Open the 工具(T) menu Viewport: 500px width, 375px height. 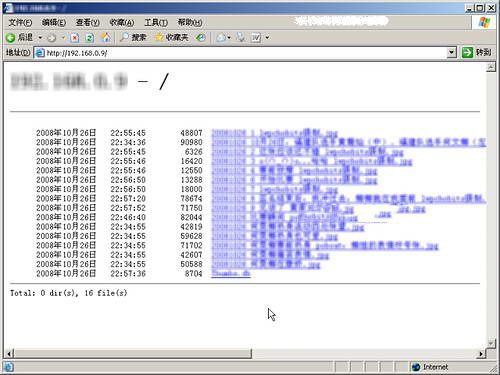[x=156, y=22]
